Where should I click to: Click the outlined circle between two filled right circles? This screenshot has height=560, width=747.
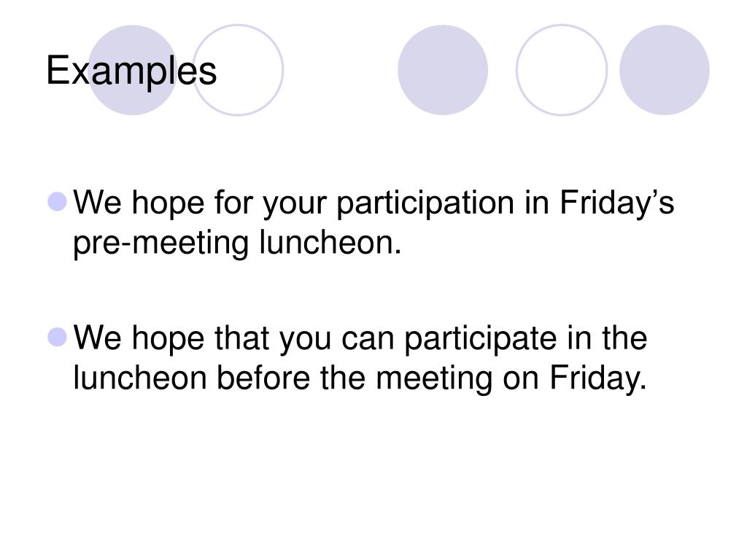pyautogui.click(x=562, y=70)
